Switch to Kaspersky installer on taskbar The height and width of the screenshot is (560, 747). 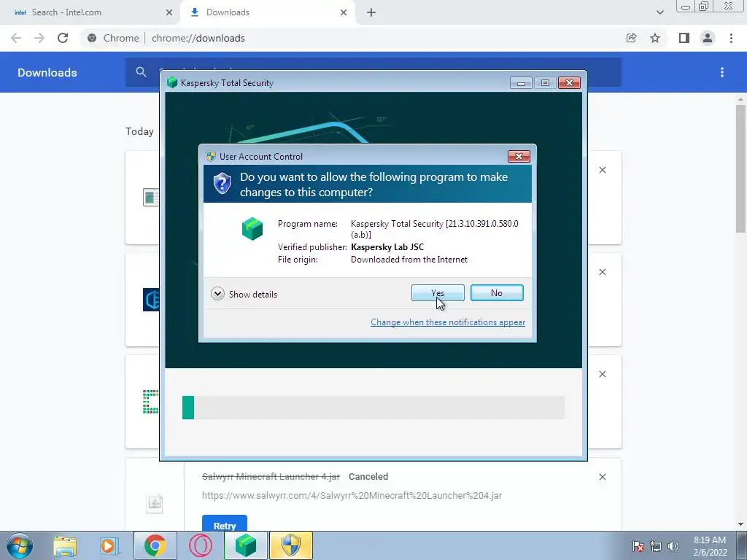tap(246, 545)
